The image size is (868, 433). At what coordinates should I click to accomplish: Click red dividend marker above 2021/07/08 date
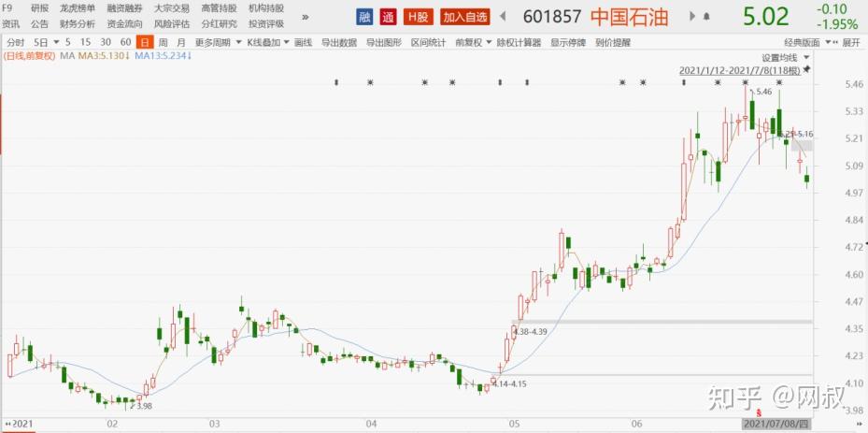[x=760, y=412]
